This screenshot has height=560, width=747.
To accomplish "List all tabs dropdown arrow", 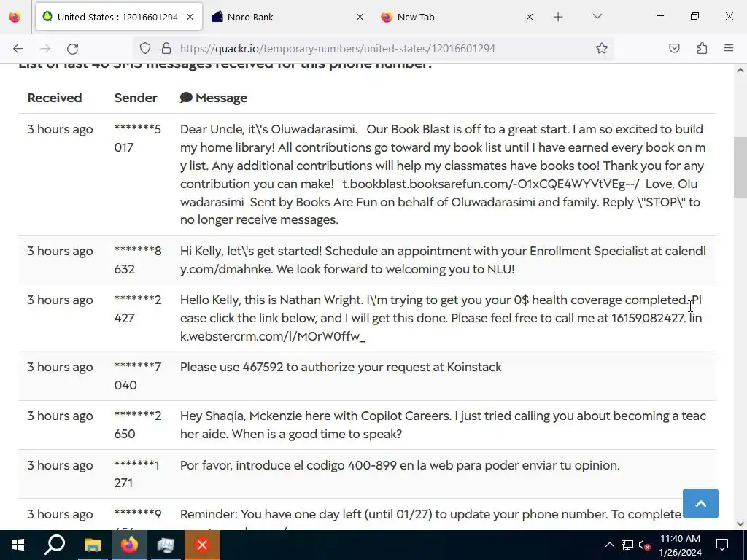I will pos(597,17).
